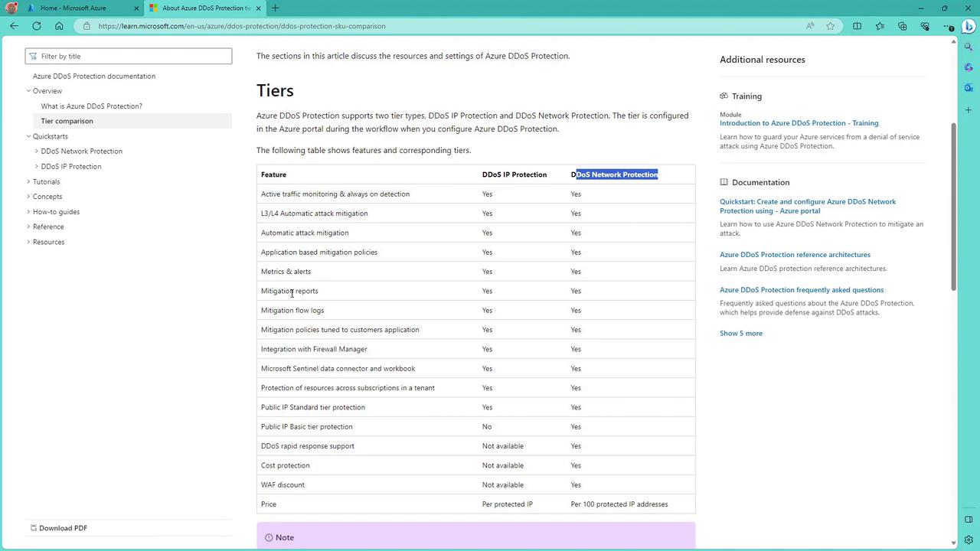Open the Collections icon in toolbar

coord(903,26)
